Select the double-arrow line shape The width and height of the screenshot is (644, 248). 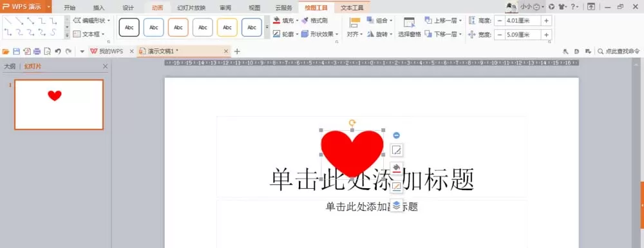click(x=31, y=21)
